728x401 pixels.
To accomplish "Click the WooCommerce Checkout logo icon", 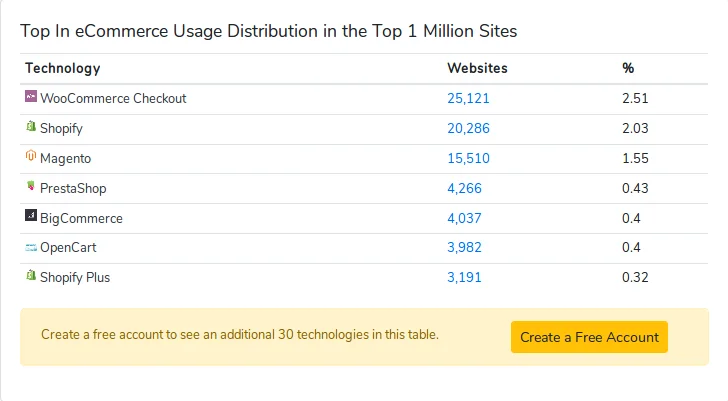I will [31, 98].
